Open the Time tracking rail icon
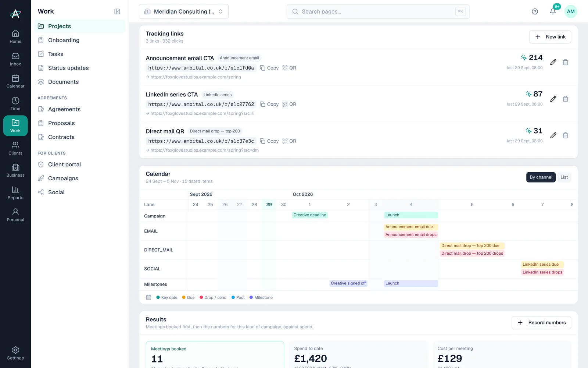588x368 pixels. pos(15,104)
